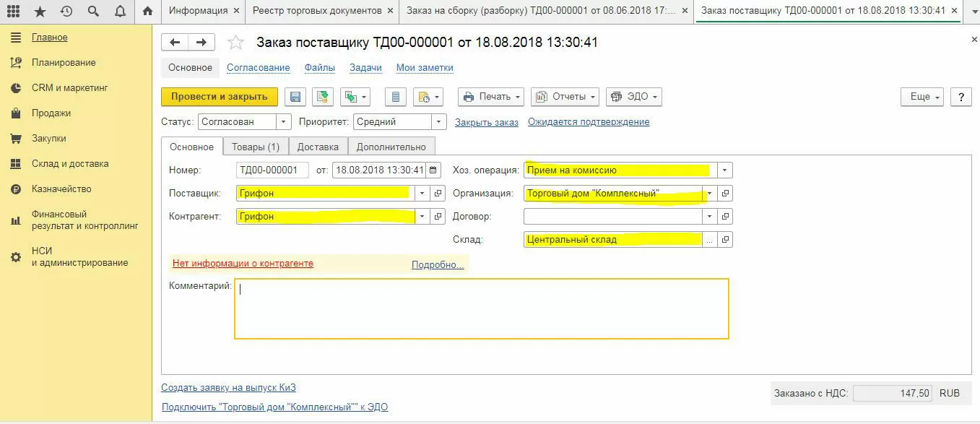Click Нет информации о контрагенте link

pos(243,264)
